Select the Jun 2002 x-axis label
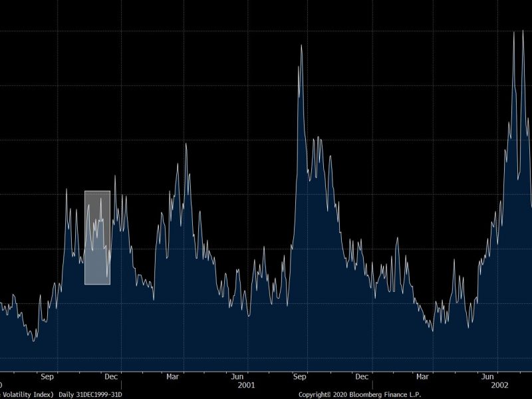 489,376
